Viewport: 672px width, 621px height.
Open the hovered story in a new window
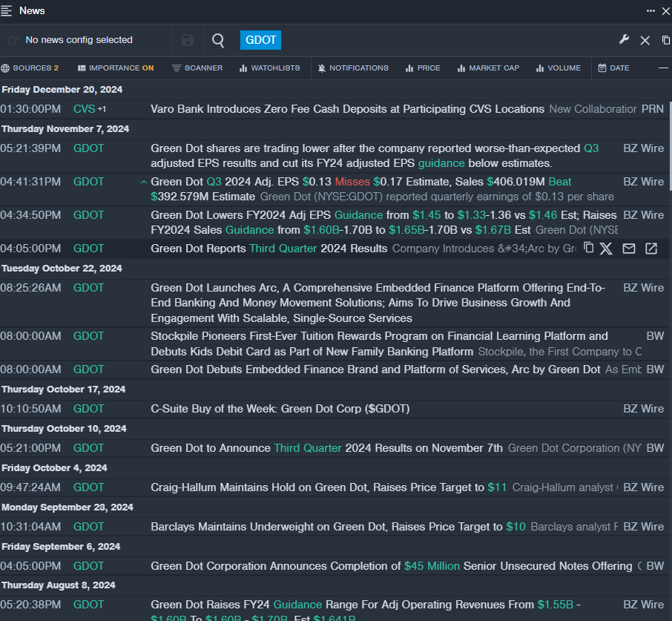point(651,249)
